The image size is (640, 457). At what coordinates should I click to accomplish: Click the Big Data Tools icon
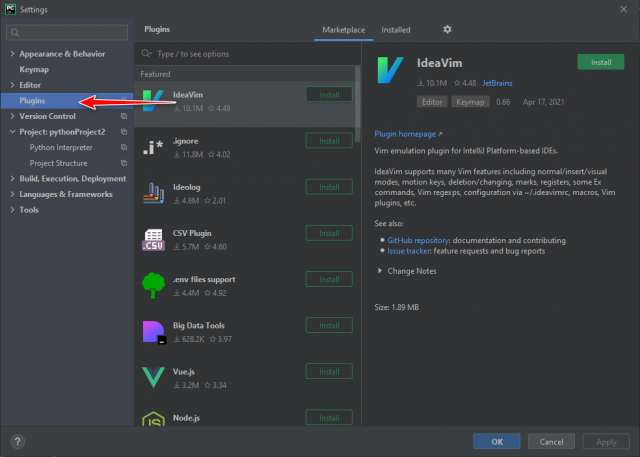[x=154, y=332]
